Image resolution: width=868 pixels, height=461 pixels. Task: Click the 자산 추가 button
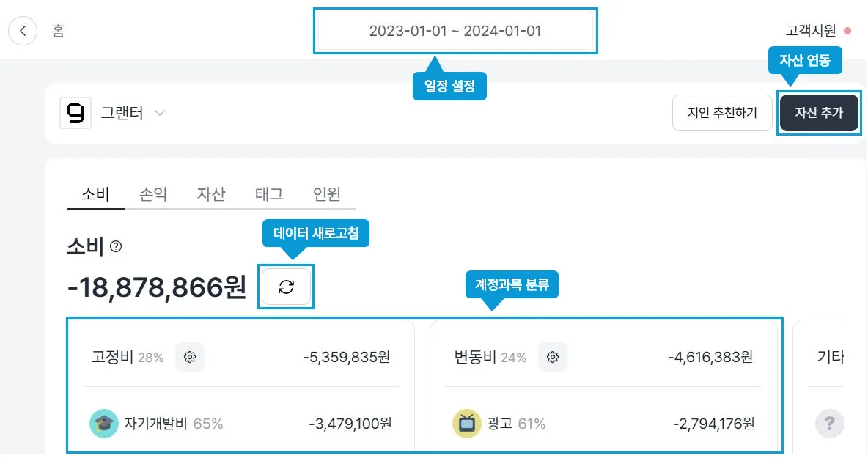(x=819, y=113)
